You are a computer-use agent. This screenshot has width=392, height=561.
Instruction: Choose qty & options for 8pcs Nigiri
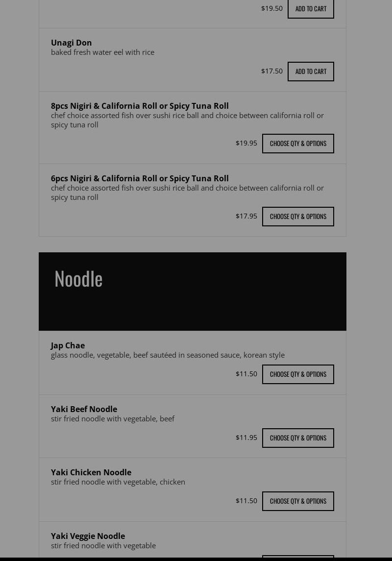(298, 144)
